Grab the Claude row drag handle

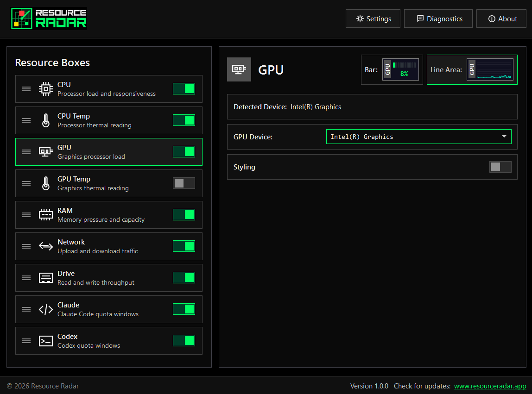point(26,309)
